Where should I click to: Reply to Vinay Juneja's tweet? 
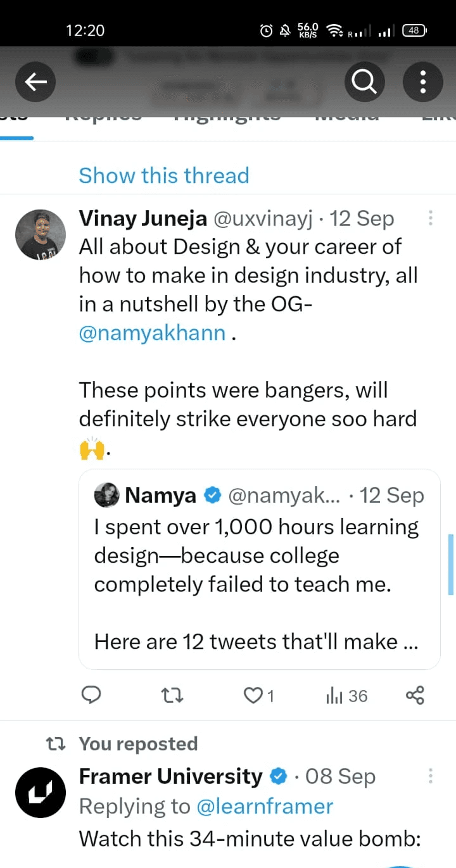click(x=92, y=696)
